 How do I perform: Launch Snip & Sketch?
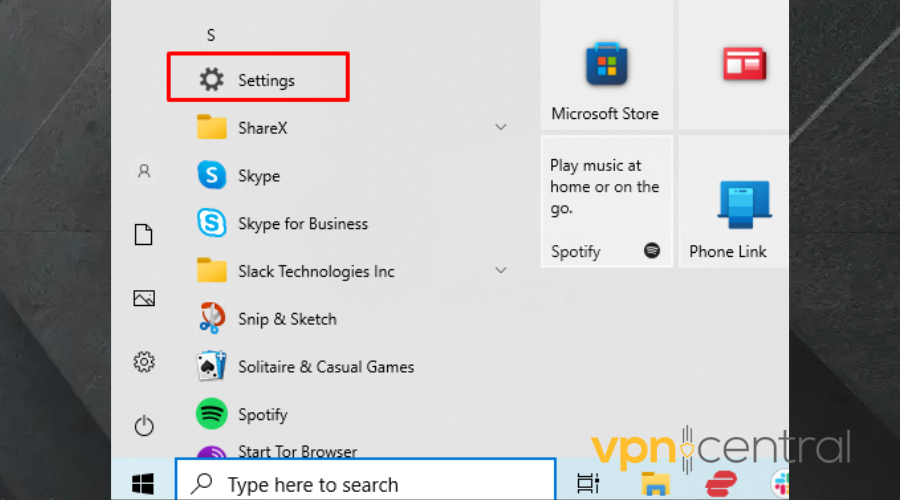coord(286,319)
